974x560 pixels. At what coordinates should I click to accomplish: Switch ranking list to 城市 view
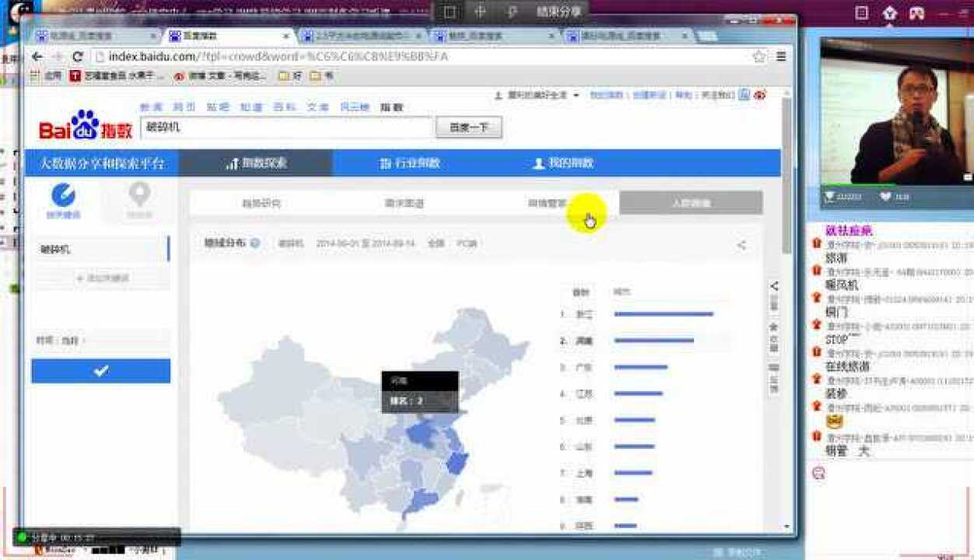(621, 292)
